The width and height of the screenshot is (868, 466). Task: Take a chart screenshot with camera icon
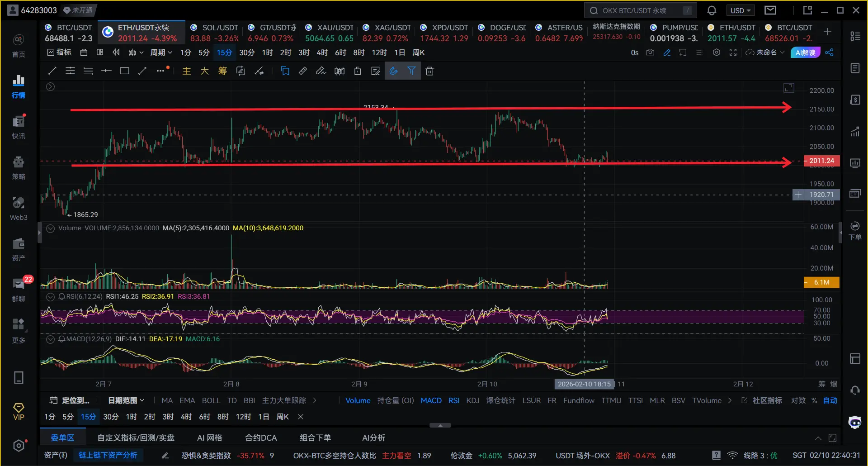click(650, 52)
